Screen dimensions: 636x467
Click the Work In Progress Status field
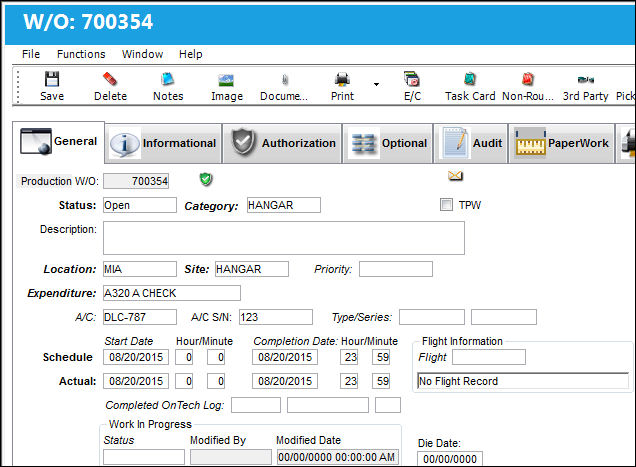click(x=144, y=457)
